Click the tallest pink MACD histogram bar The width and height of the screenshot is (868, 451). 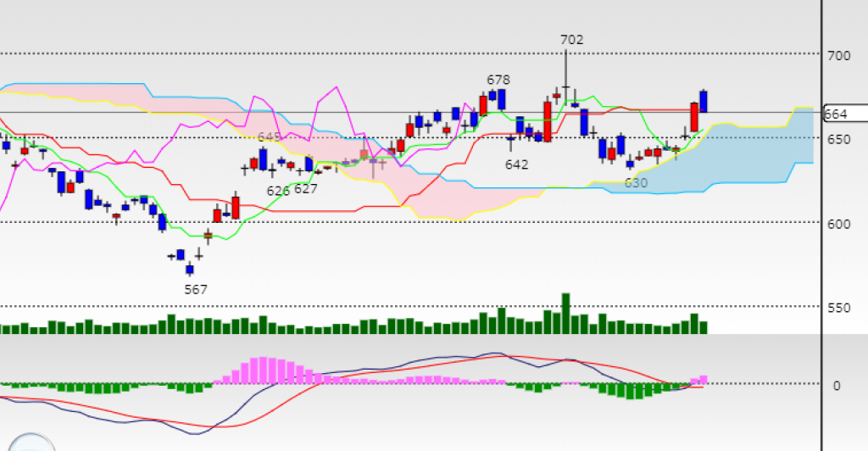(263, 370)
